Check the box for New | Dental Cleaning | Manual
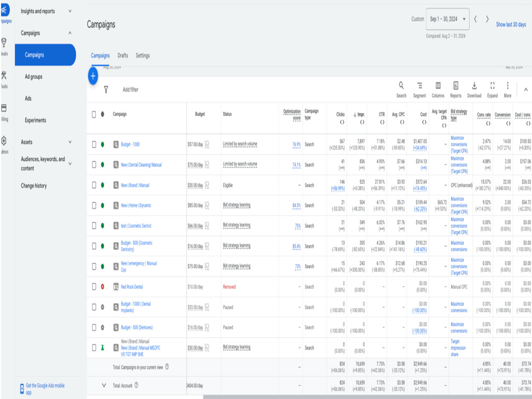Screen dimensions: 532x399 (94, 164)
